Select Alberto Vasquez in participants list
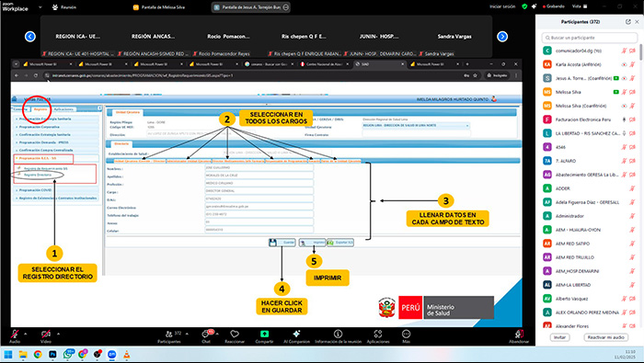This screenshot has width=644, height=363. click(590, 299)
